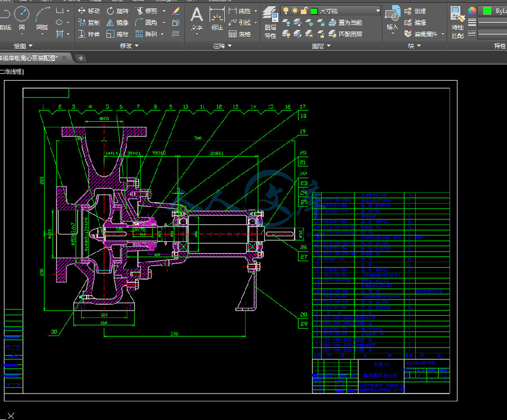
Task: Open the layer selection dropdown
Action: click(377, 11)
